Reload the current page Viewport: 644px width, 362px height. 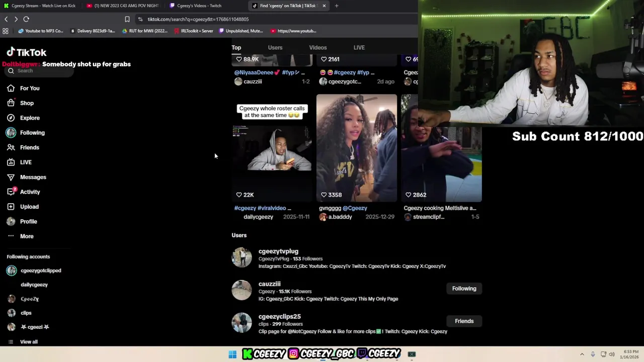click(26, 19)
